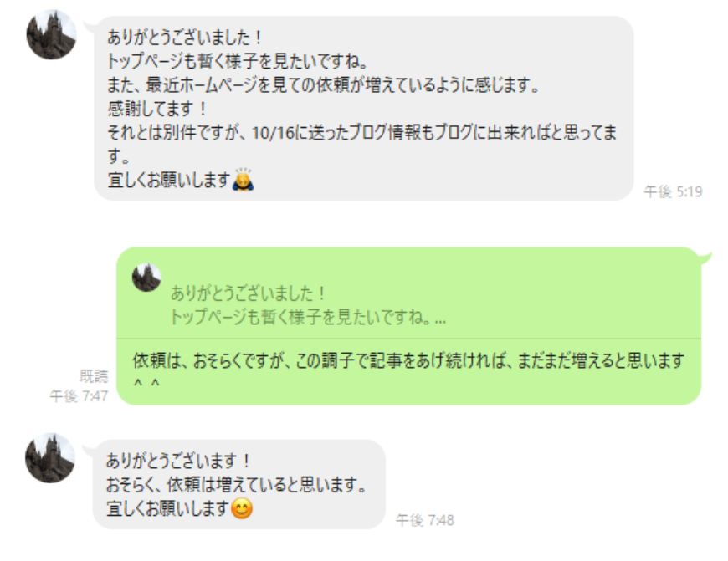
Task: Click the 感謝してます！ line
Action: tap(157, 109)
